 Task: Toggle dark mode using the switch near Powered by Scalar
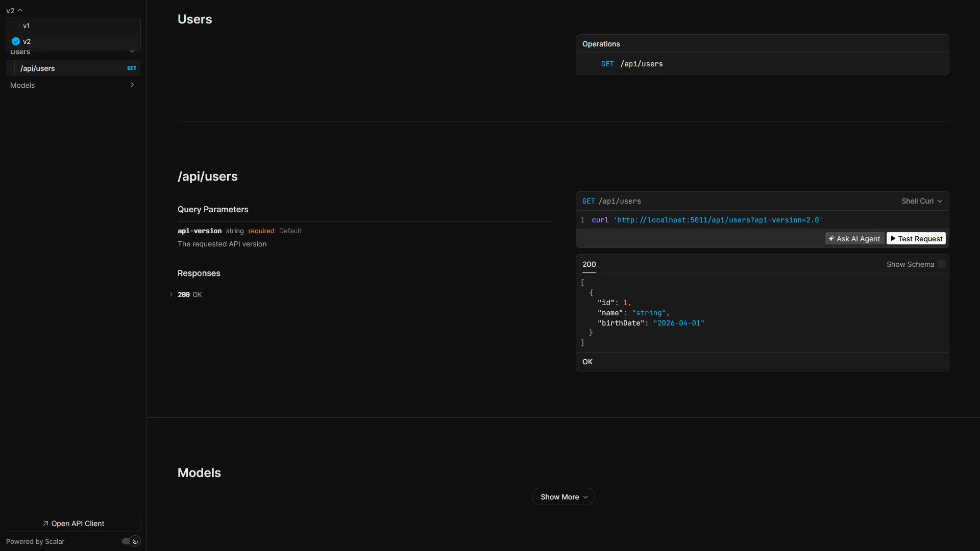click(130, 541)
